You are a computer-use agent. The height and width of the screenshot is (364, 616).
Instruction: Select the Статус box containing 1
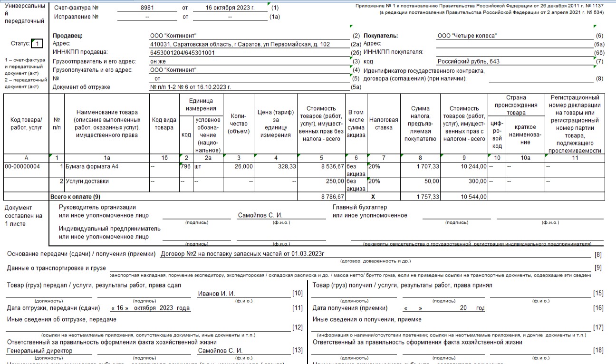(37, 44)
